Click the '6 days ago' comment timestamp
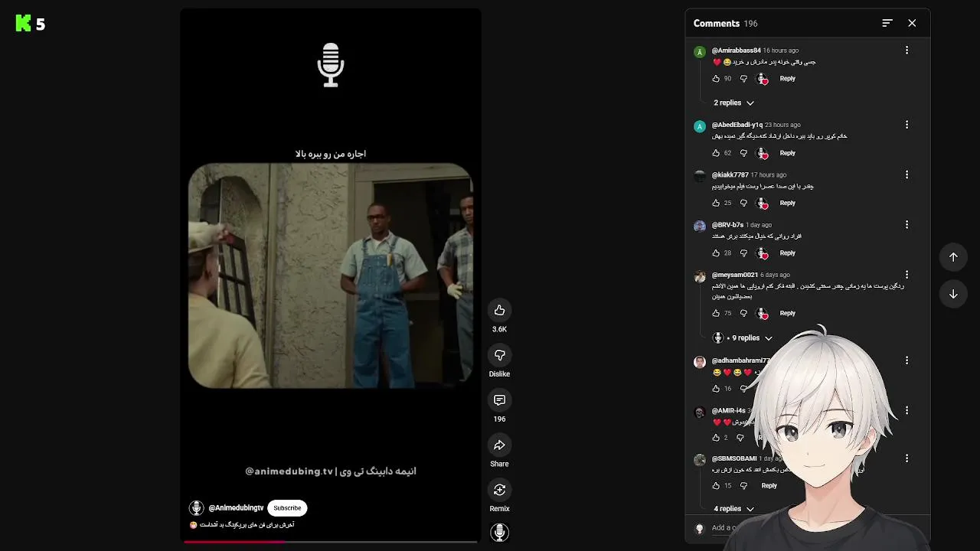 coord(775,275)
